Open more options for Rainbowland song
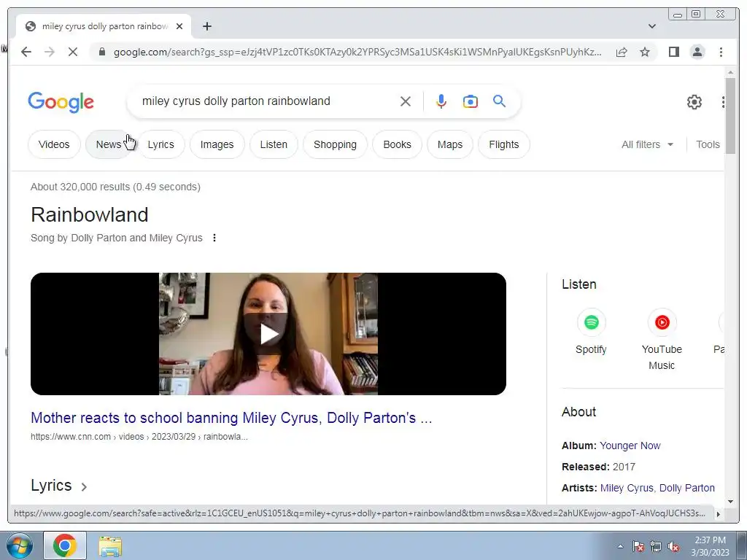Image resolution: width=747 pixels, height=560 pixels. pyautogui.click(x=214, y=238)
